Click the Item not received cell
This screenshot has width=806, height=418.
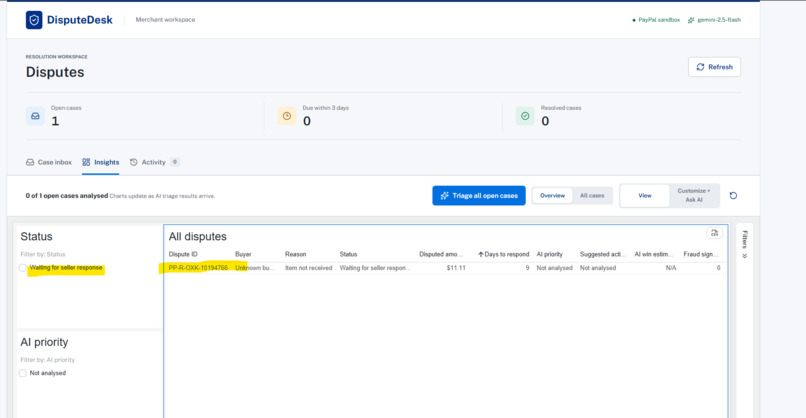point(308,268)
